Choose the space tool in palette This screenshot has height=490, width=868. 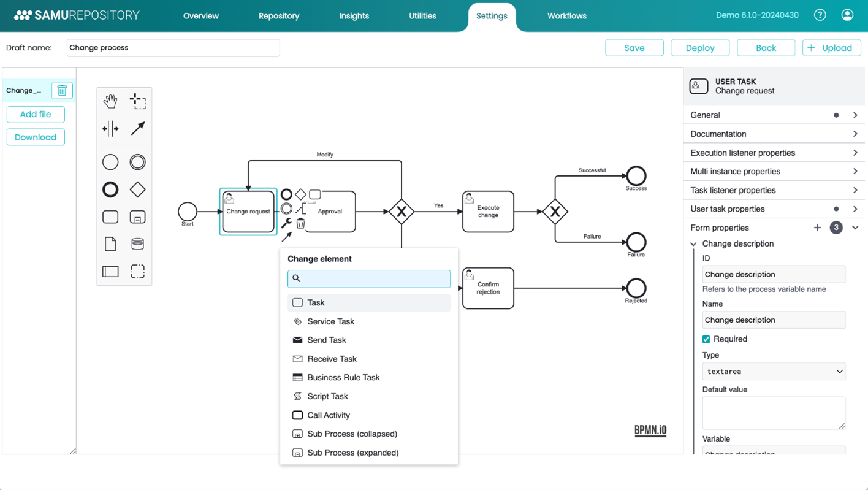[110, 128]
